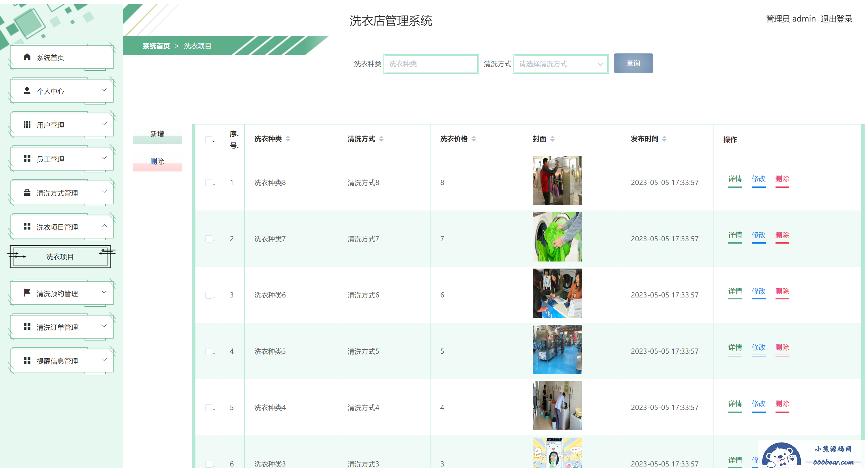
Task: Expand the 用户管理 menu chevron
Action: point(104,124)
